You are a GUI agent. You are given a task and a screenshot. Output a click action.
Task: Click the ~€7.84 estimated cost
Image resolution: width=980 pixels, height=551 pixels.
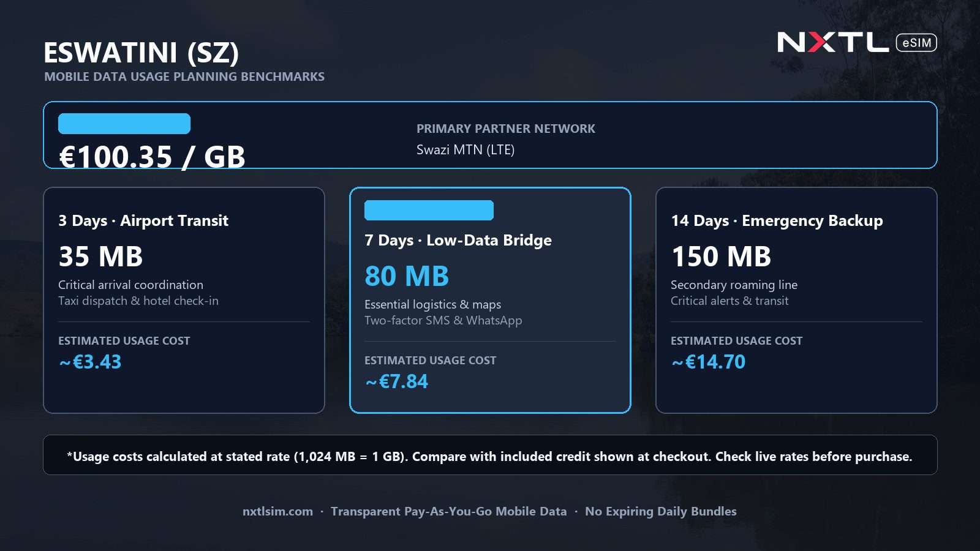tap(396, 381)
